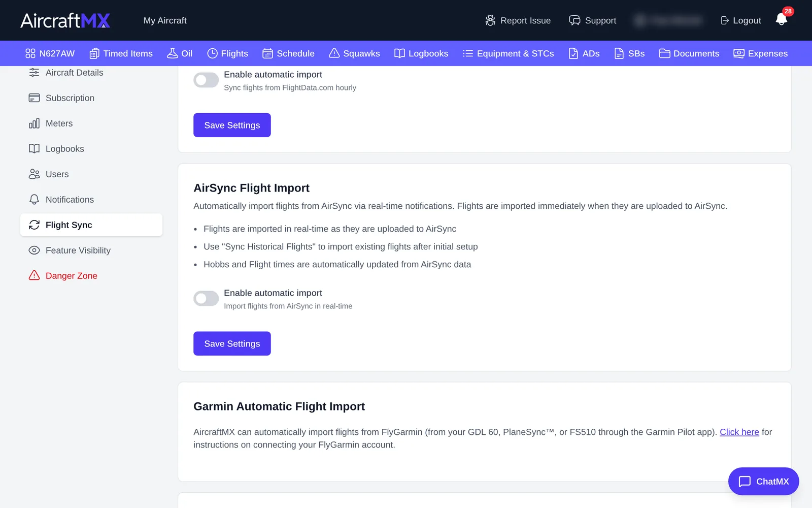The image size is (812, 508).
Task: Click the Timed Items clipboard icon
Action: [94, 53]
